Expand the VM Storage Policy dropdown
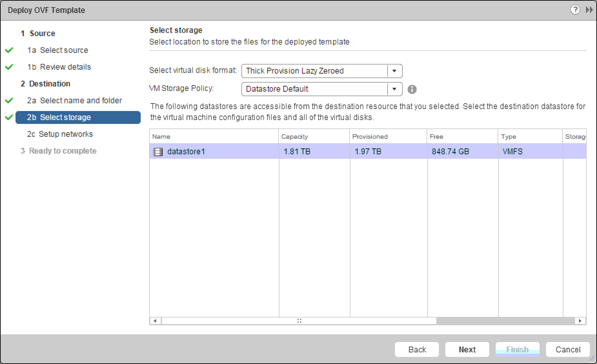 (394, 89)
